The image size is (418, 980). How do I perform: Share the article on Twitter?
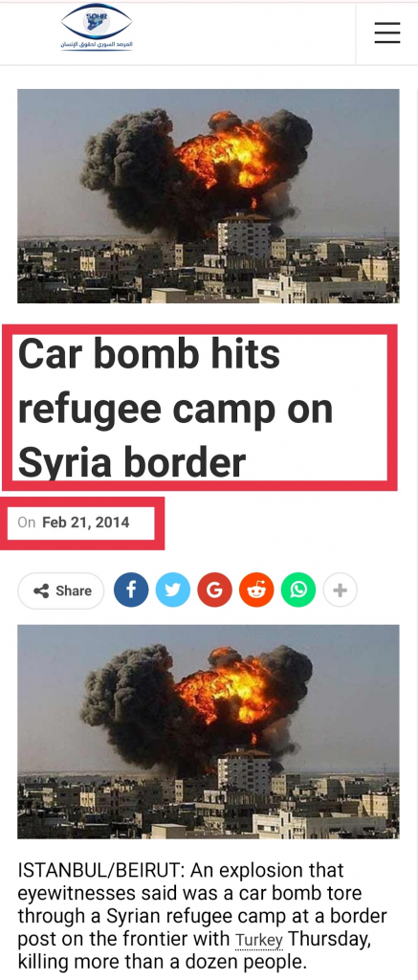point(173,590)
